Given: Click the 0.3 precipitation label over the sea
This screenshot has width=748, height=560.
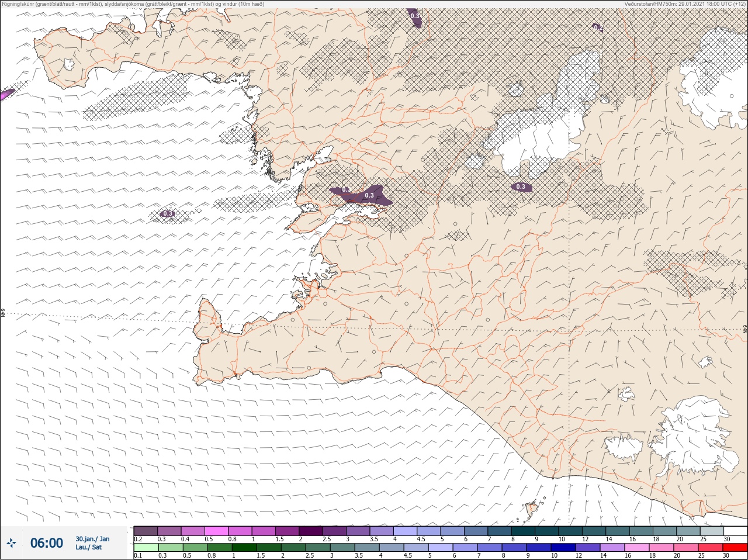Looking at the screenshot, I should tap(168, 214).
